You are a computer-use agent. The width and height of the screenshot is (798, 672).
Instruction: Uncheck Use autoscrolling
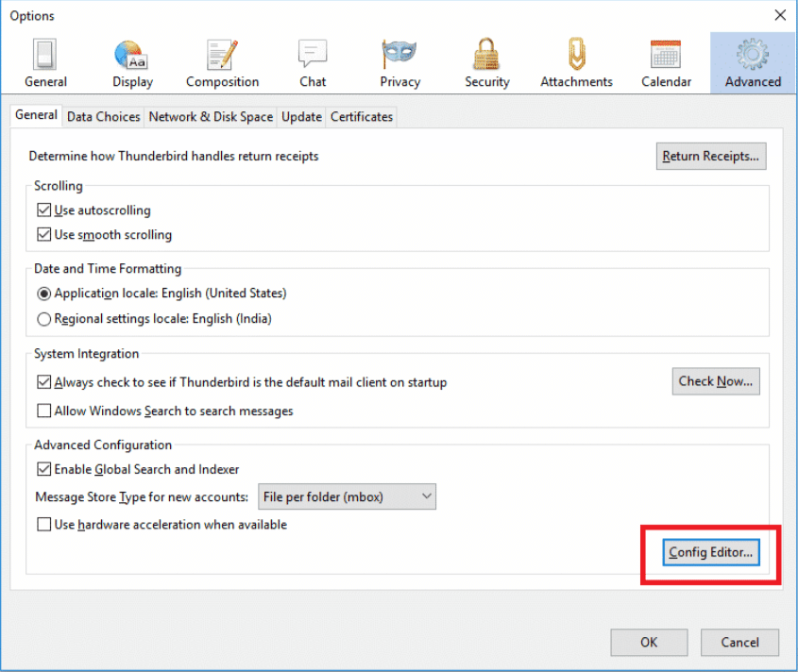click(43, 210)
